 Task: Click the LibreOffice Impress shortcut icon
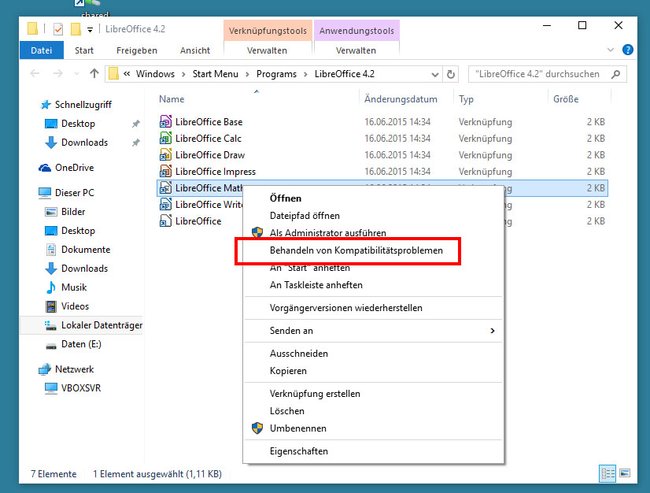(165, 171)
